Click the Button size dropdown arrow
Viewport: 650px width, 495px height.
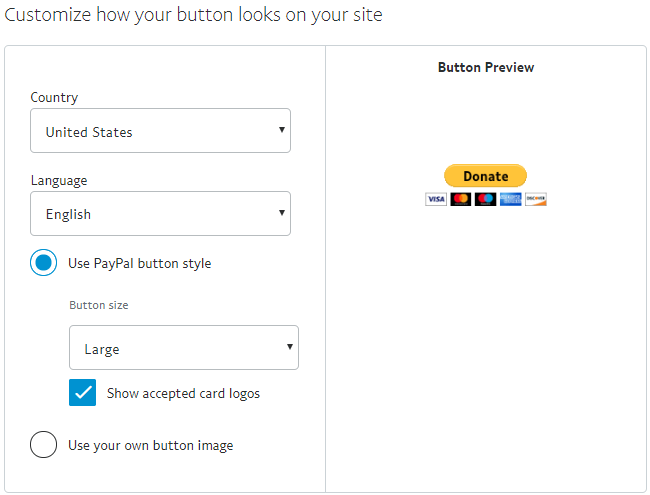(x=290, y=347)
